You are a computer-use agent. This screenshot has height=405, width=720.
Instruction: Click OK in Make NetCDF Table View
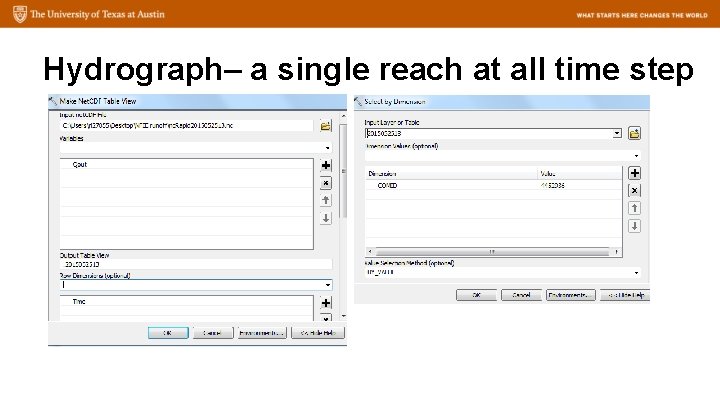[x=168, y=333]
